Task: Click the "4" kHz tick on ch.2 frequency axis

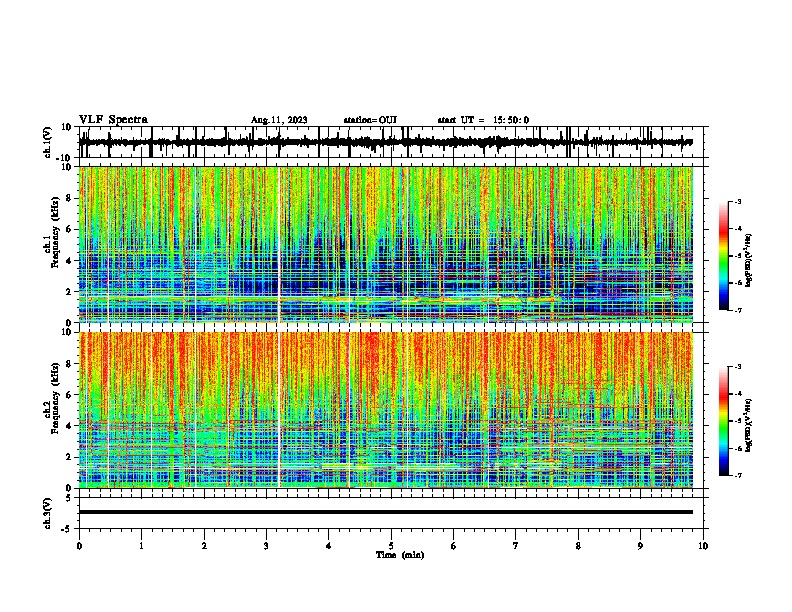Action: pyautogui.click(x=70, y=426)
